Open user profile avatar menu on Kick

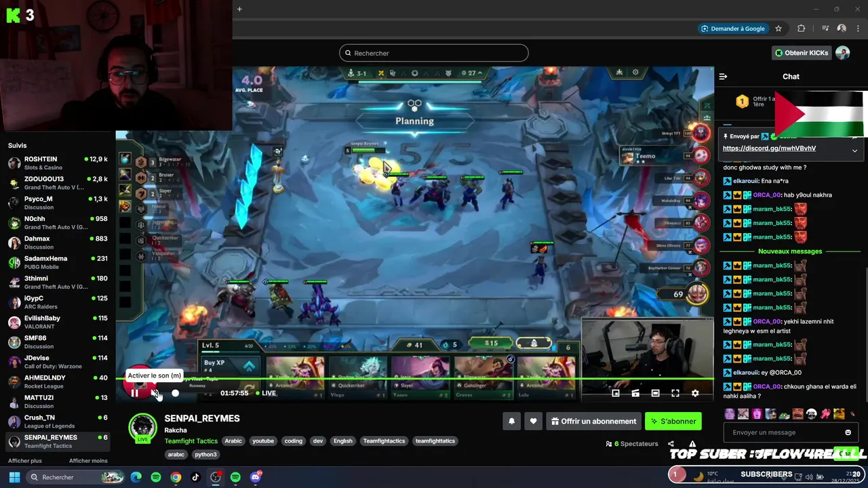[843, 53]
